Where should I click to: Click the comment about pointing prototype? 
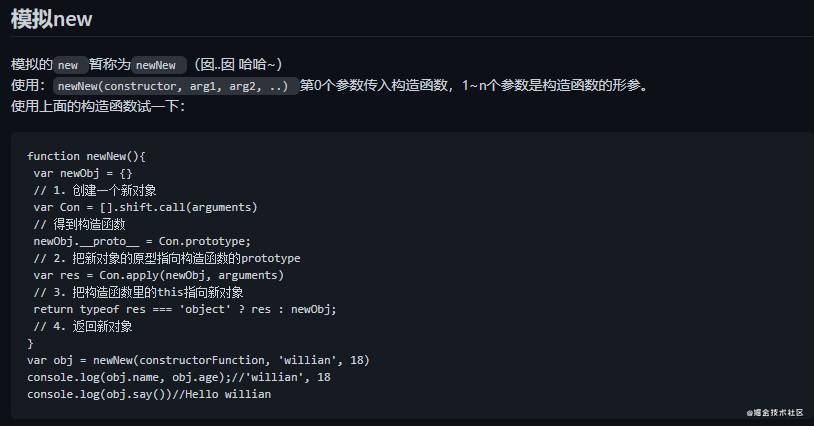pyautogui.click(x=167, y=258)
